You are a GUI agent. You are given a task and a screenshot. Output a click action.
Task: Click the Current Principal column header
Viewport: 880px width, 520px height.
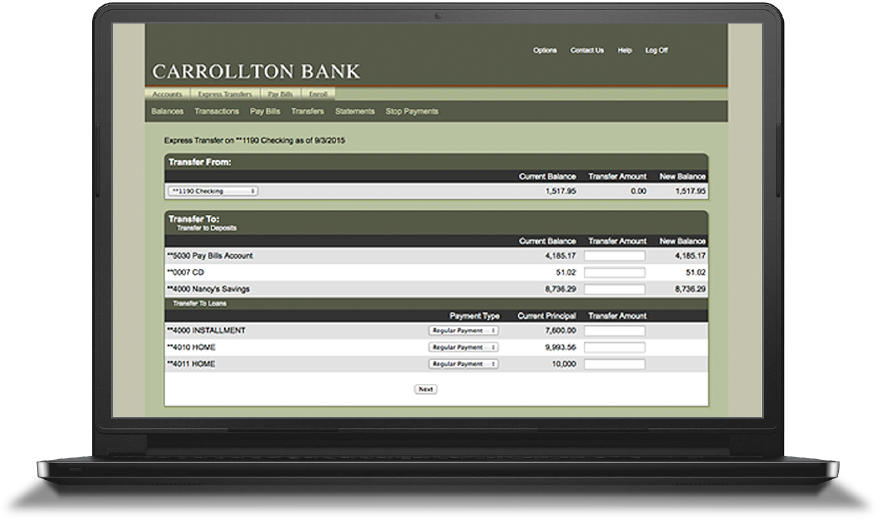pos(547,316)
